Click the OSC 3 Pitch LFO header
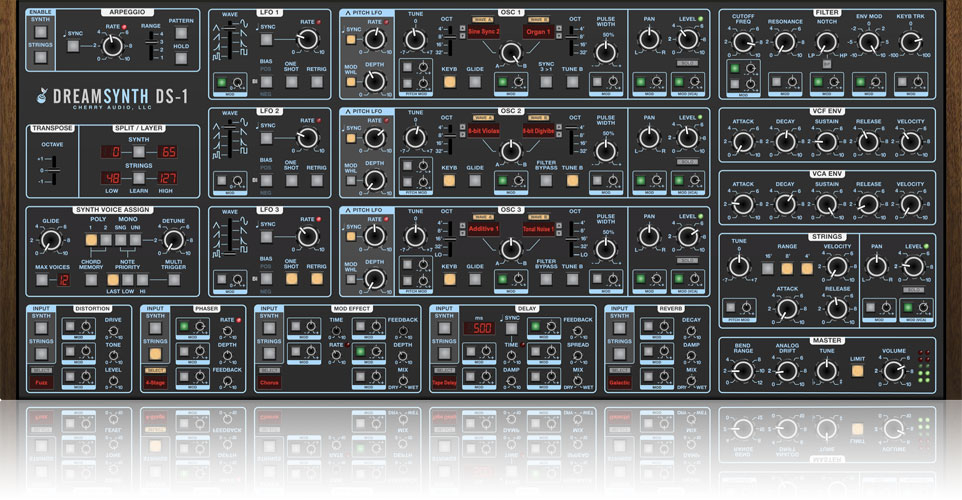This screenshot has height=500, width=962. click(367, 211)
